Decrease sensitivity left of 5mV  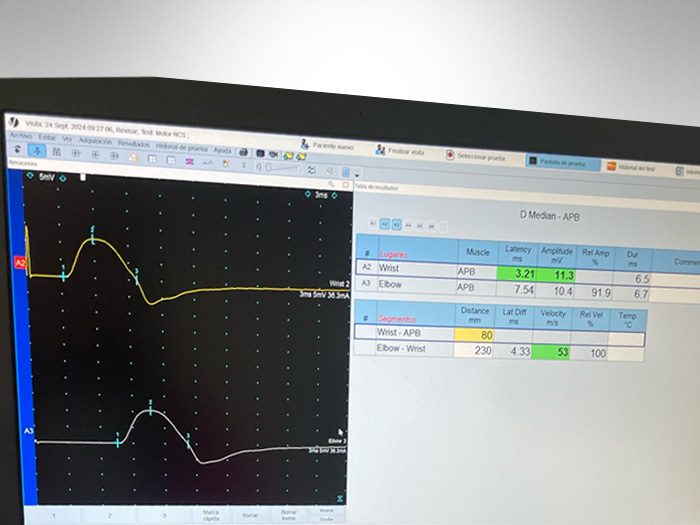point(29,175)
